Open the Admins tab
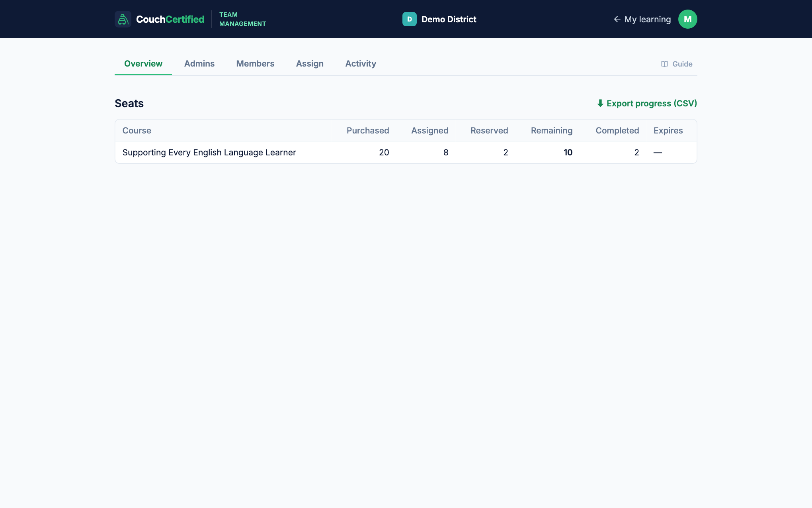Screen dimensions: 812x508 (x=199, y=63)
